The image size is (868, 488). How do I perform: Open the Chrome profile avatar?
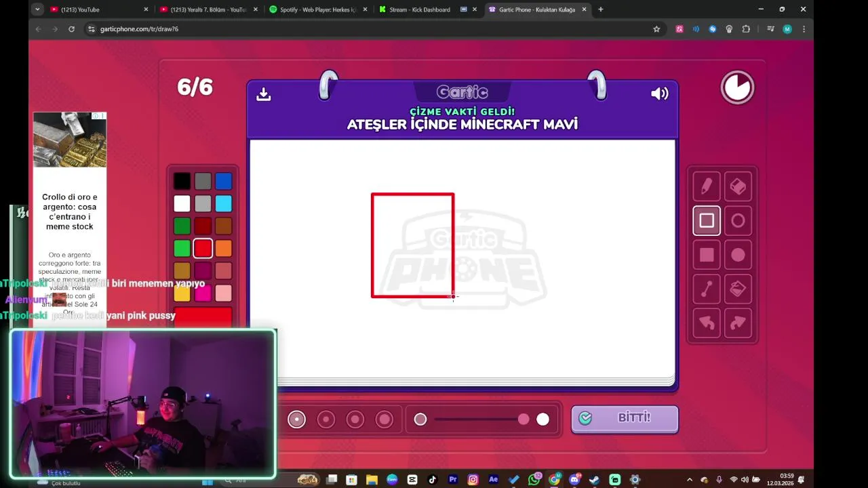(787, 29)
